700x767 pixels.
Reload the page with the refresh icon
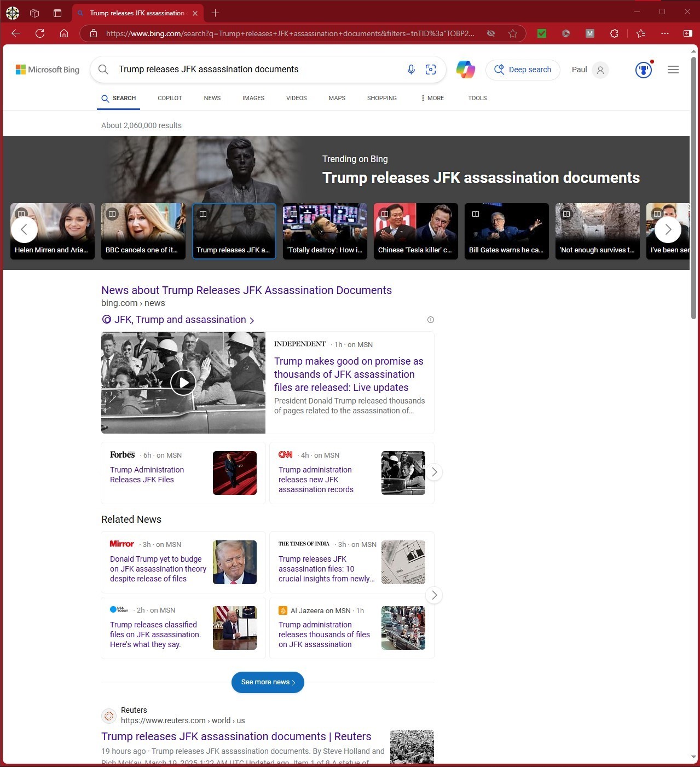pos(40,33)
